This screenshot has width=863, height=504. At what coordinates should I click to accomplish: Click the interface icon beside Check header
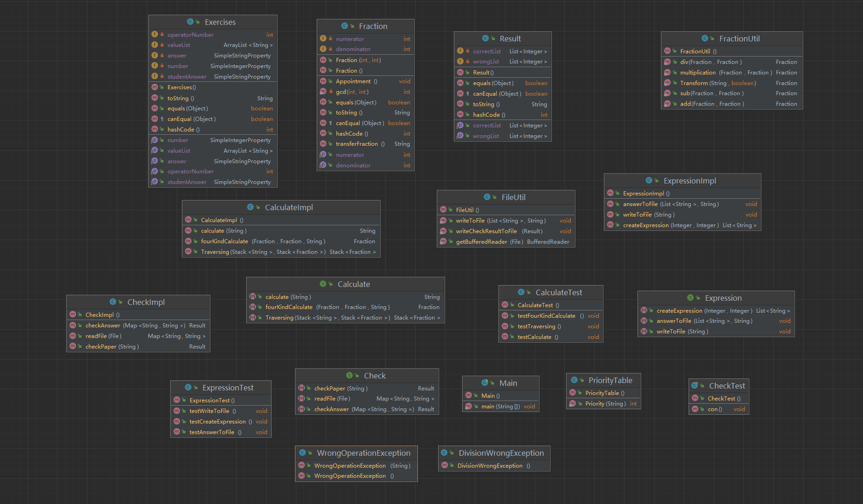tap(349, 376)
